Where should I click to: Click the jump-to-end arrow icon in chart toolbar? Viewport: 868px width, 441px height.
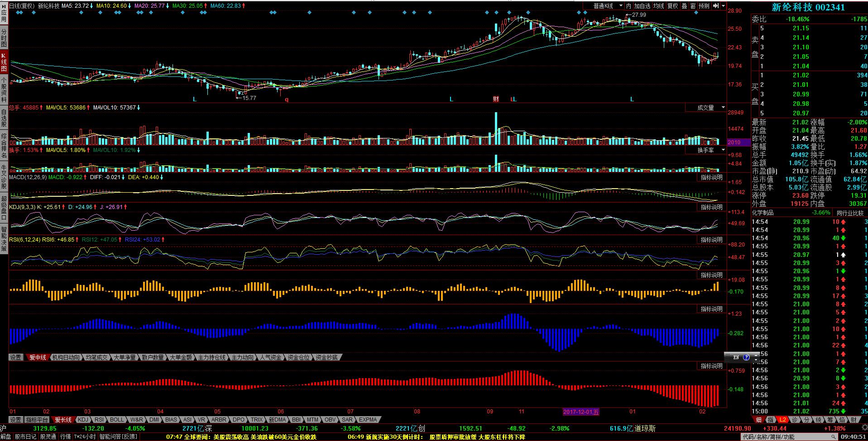(715, 6)
